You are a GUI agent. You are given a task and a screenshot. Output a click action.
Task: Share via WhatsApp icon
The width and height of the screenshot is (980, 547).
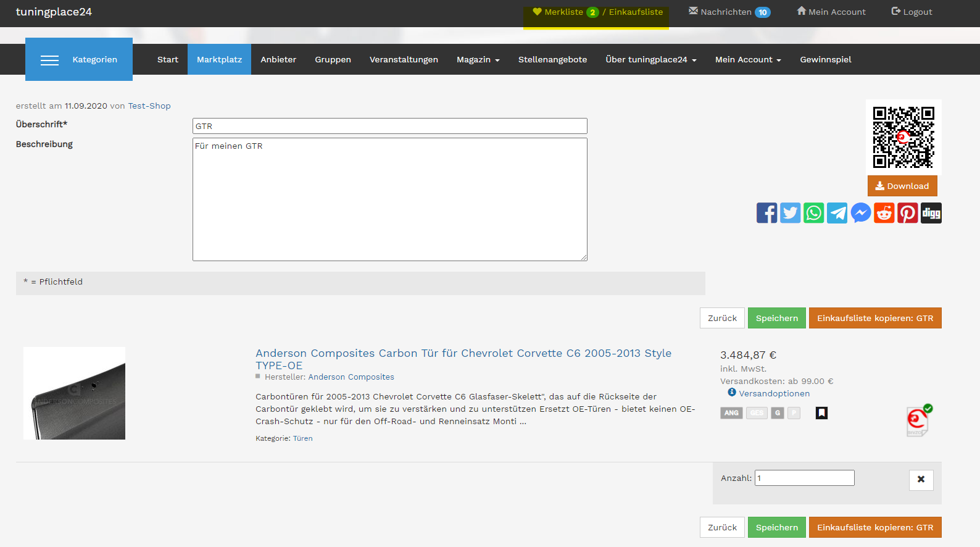pyautogui.click(x=813, y=213)
